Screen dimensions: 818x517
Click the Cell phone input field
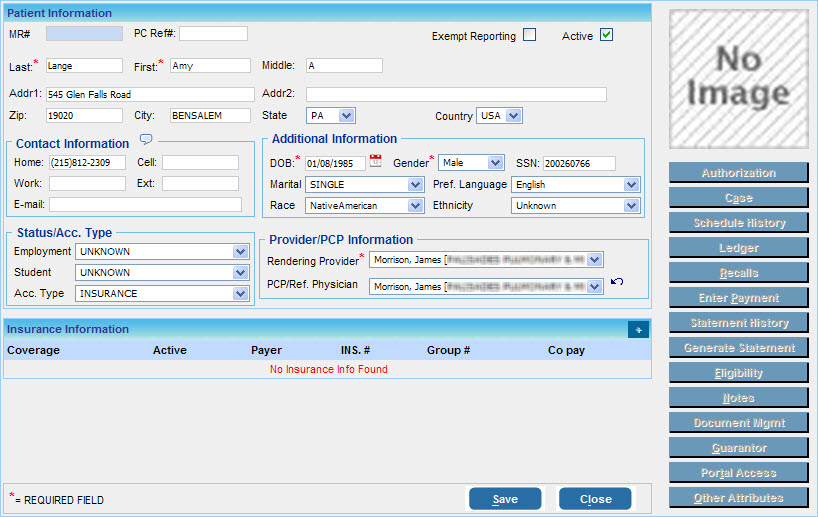pos(200,162)
